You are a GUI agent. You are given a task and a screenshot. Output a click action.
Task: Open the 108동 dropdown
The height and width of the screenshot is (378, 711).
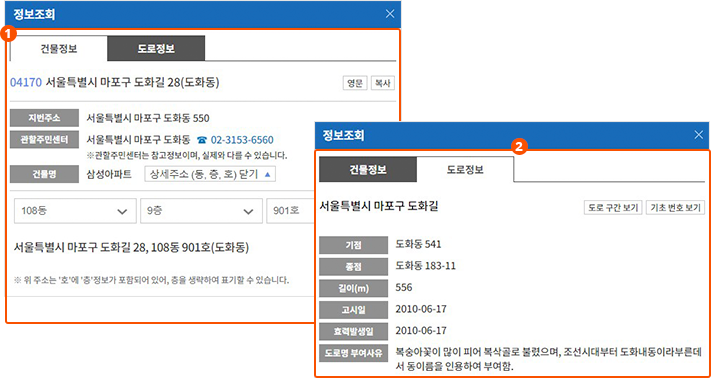coord(75,211)
